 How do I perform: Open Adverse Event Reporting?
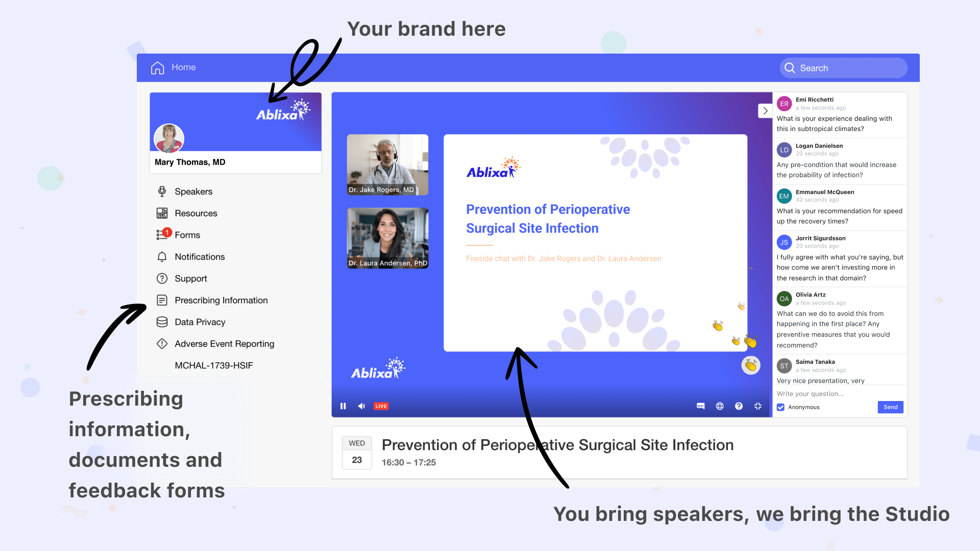click(224, 343)
